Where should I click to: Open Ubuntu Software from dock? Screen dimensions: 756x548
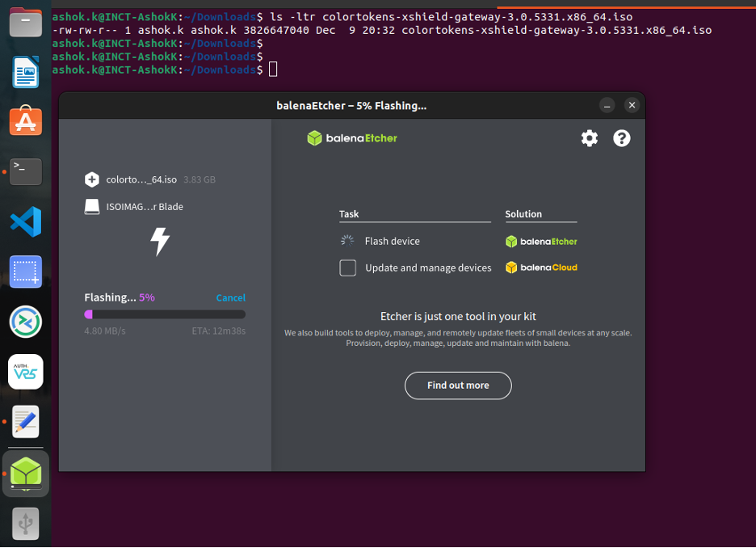26,121
